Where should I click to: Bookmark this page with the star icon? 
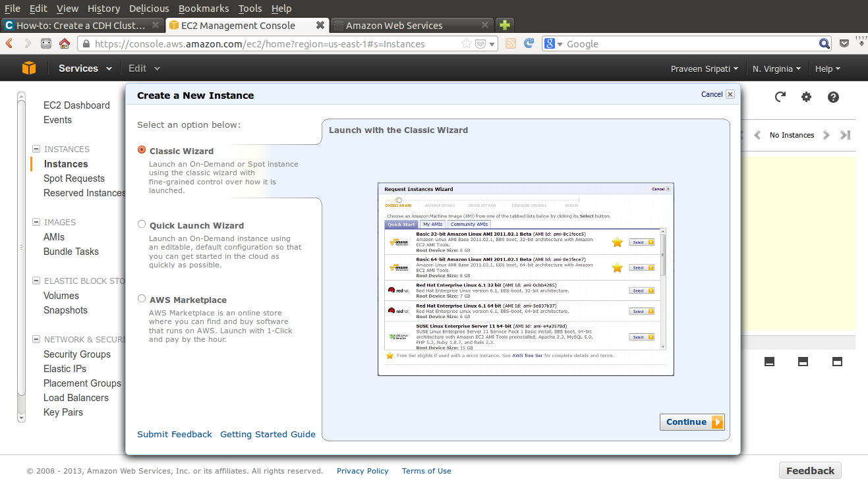(467, 43)
